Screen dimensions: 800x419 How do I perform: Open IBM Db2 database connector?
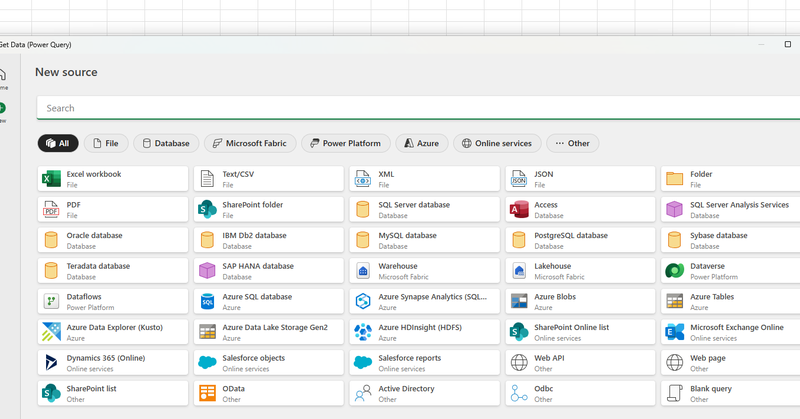point(268,240)
